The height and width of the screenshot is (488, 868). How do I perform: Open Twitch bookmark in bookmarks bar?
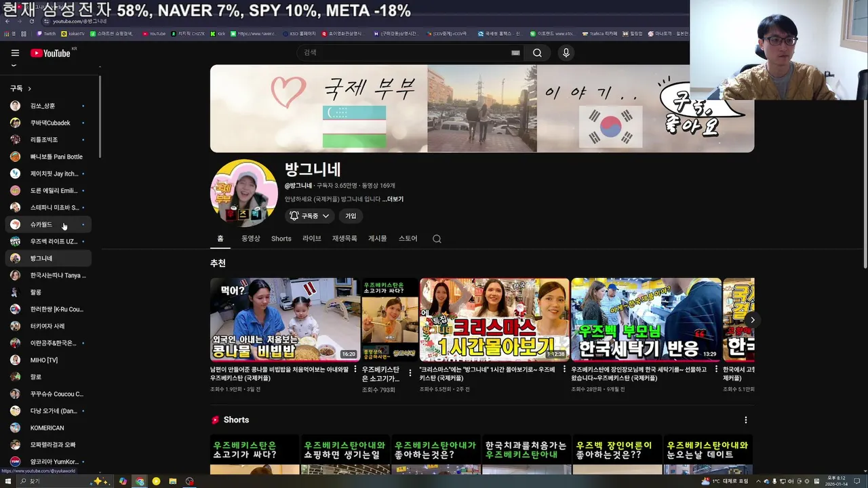46,33
